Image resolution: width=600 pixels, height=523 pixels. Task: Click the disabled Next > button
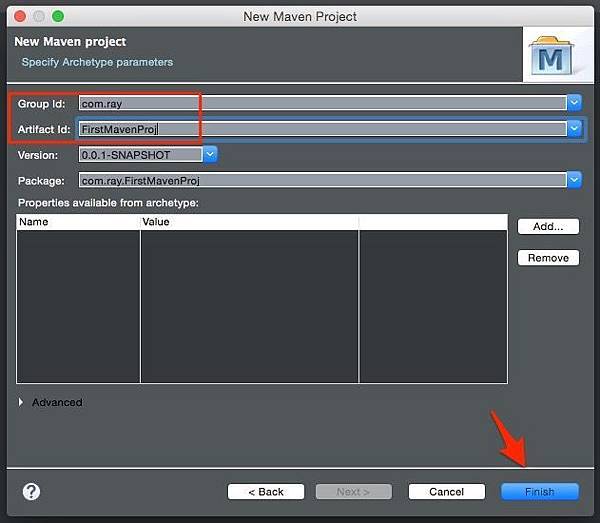pos(354,492)
